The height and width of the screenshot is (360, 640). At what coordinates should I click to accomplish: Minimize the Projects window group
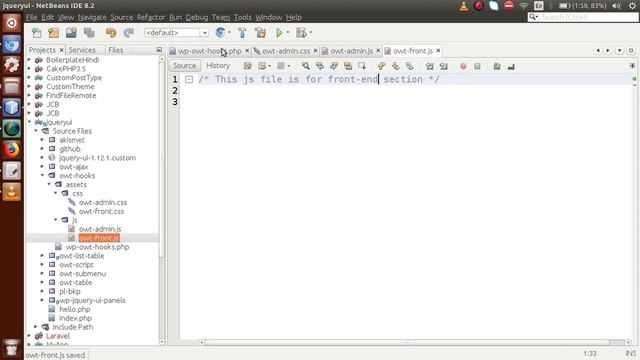pos(159,50)
